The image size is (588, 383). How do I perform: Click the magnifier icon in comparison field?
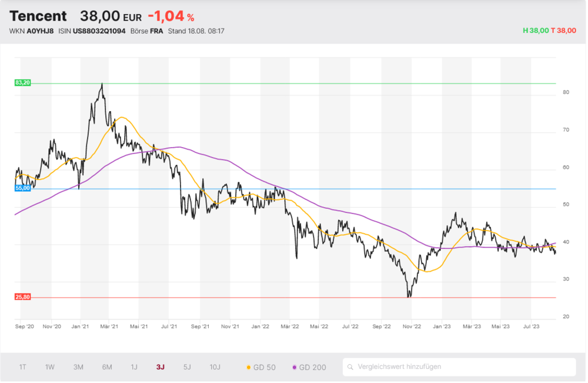click(350, 367)
